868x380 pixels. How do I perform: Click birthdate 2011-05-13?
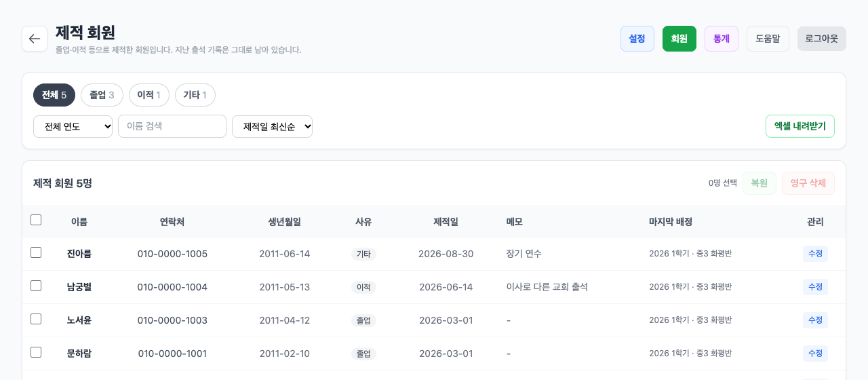point(285,287)
